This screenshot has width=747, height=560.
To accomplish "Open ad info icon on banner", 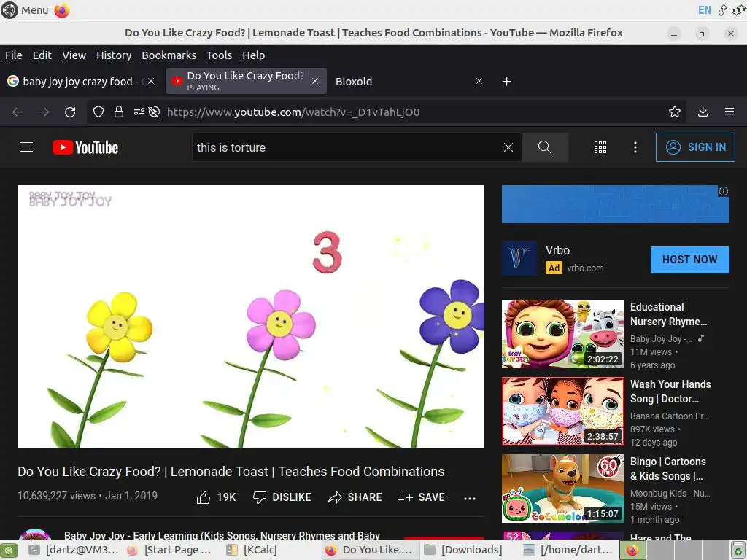I will 723,191.
